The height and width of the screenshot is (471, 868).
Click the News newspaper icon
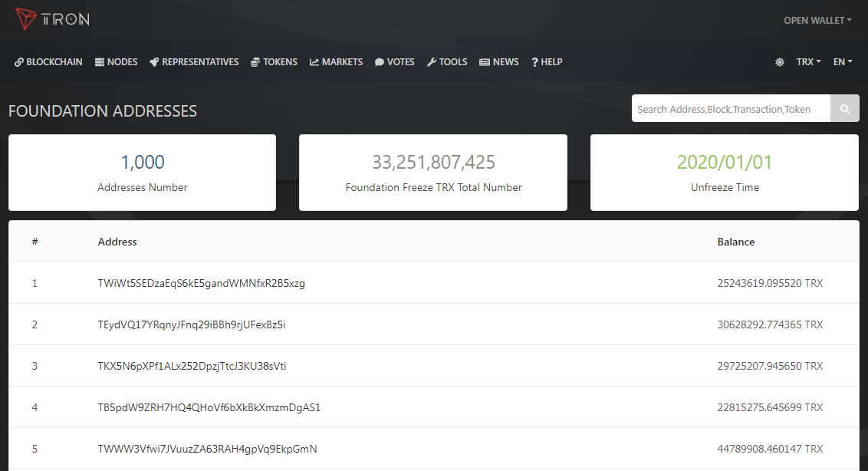485,62
